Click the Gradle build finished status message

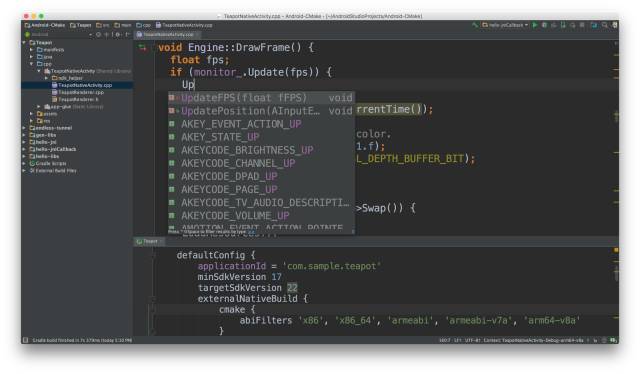click(x=82, y=340)
